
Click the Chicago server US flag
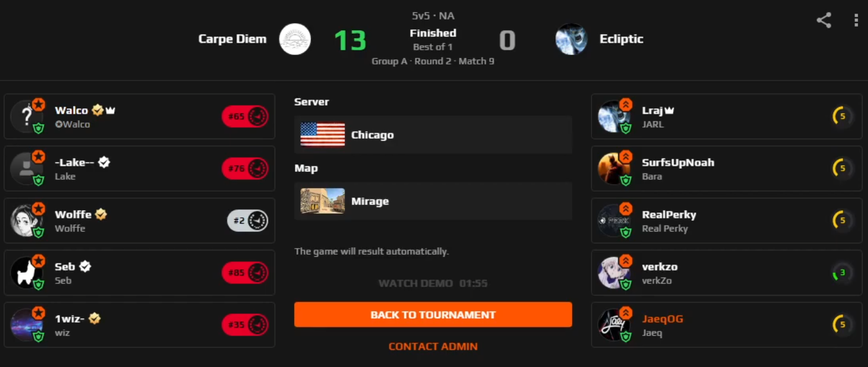323,134
